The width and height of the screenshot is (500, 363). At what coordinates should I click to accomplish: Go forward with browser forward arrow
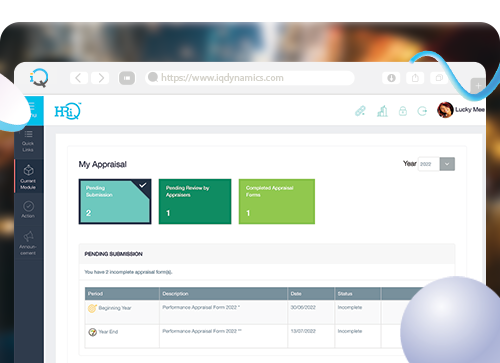pos(100,78)
